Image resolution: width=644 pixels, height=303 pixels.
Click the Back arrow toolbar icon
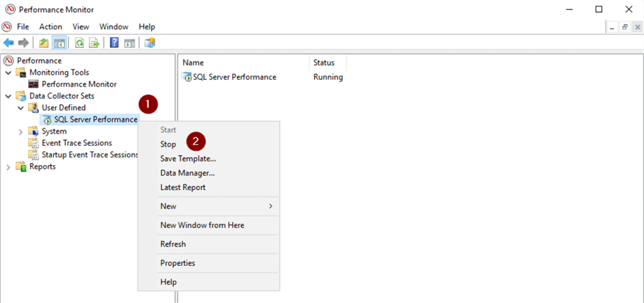coord(8,43)
